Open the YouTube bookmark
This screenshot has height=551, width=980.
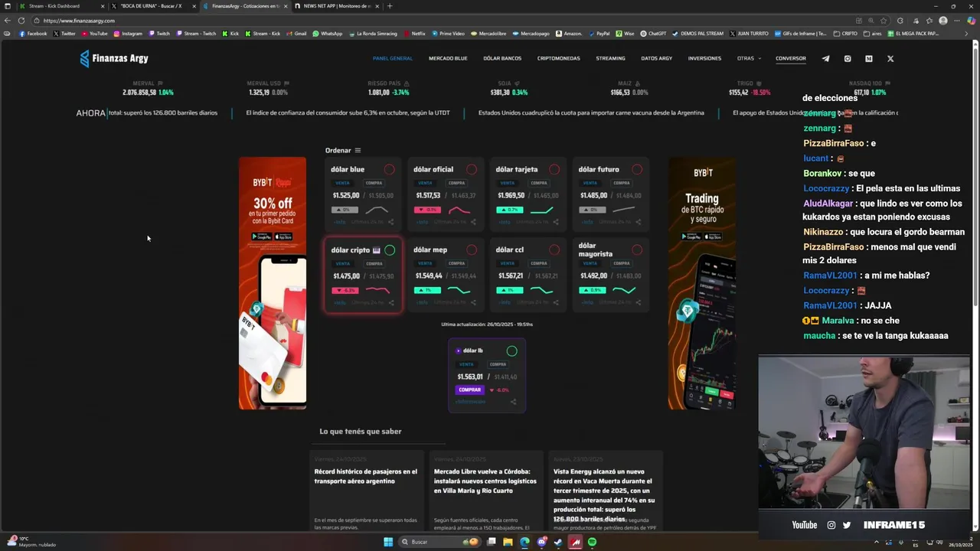94,34
